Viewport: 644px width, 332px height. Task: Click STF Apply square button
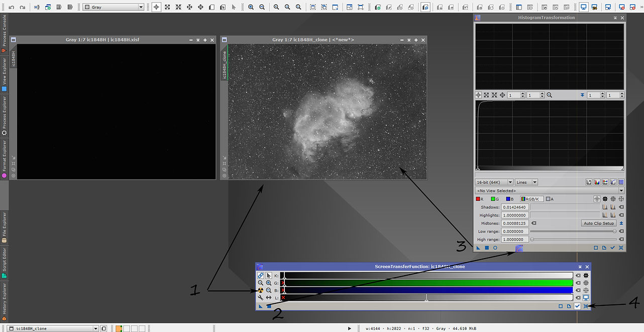[269, 306]
